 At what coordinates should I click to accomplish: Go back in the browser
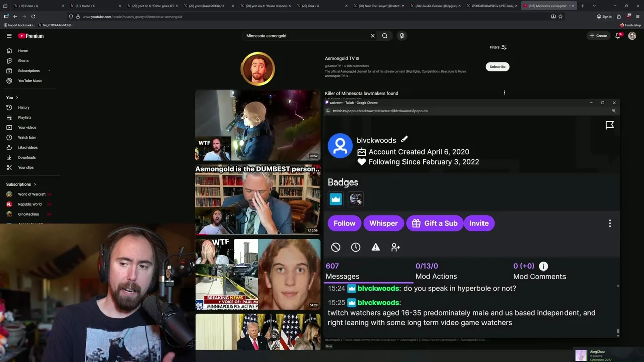pyautogui.click(x=15, y=16)
